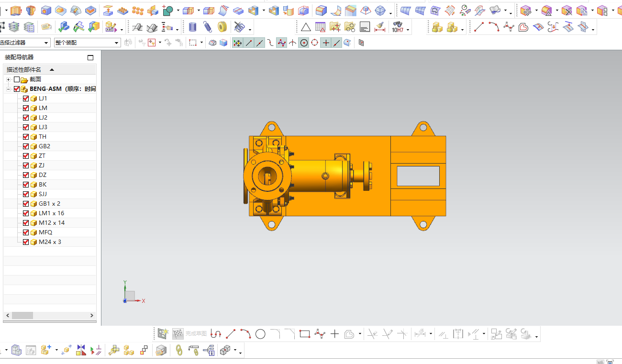Toggle the quadrant point snap icon
622x364 pixels.
(x=315, y=43)
